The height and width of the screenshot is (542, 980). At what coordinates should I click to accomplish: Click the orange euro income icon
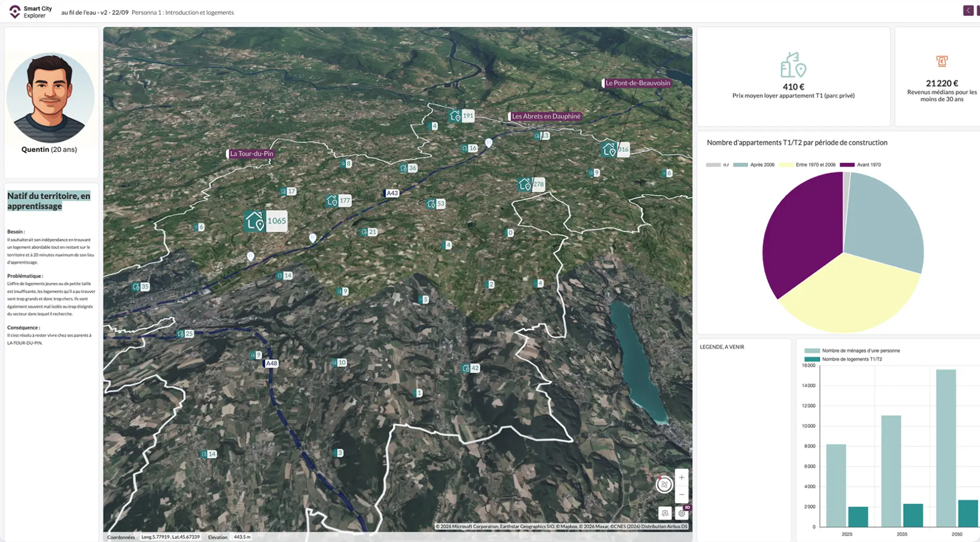click(942, 61)
